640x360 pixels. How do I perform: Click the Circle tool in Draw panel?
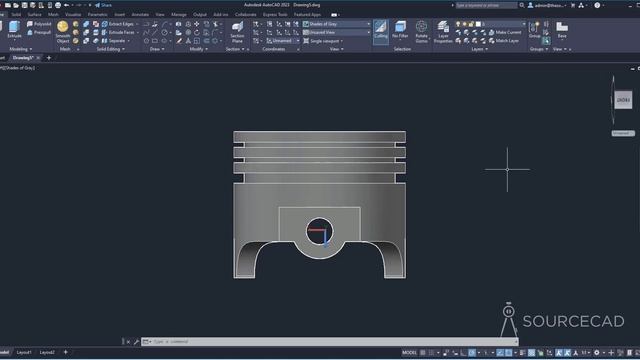(164, 32)
